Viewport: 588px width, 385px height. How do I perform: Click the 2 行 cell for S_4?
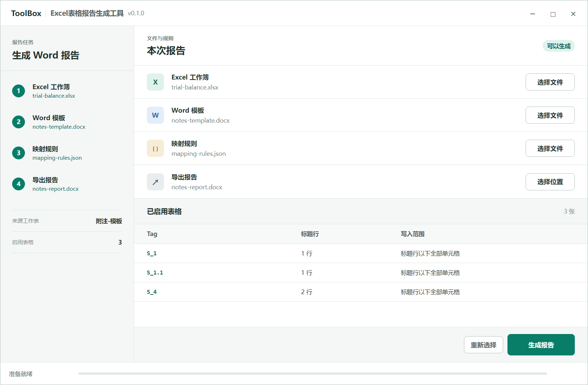pyautogui.click(x=306, y=292)
